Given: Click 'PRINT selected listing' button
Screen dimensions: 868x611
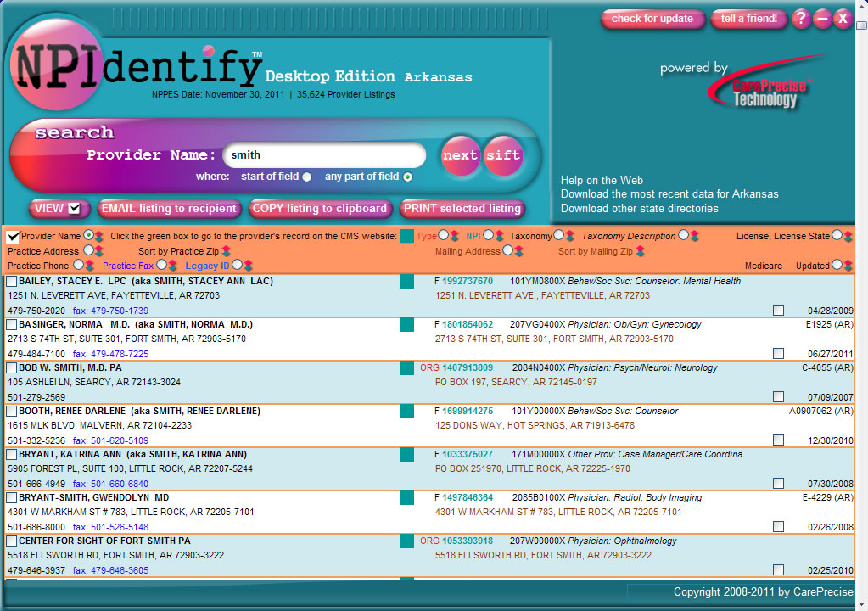Looking at the screenshot, I should tap(462, 209).
